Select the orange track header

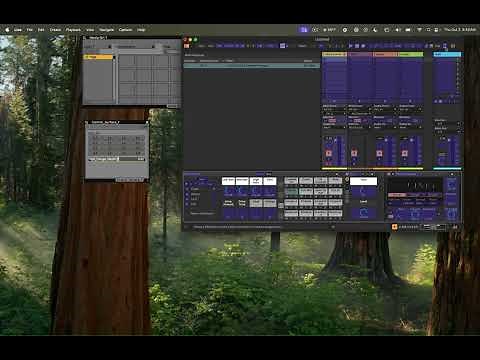click(x=386, y=54)
